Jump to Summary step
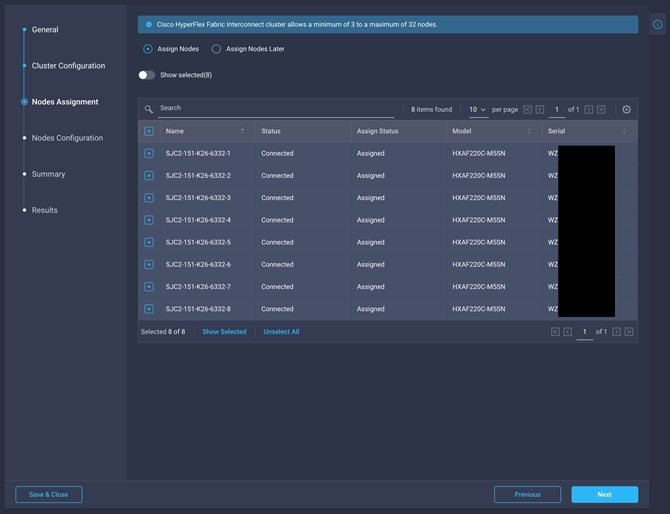670x514 pixels. [x=48, y=174]
